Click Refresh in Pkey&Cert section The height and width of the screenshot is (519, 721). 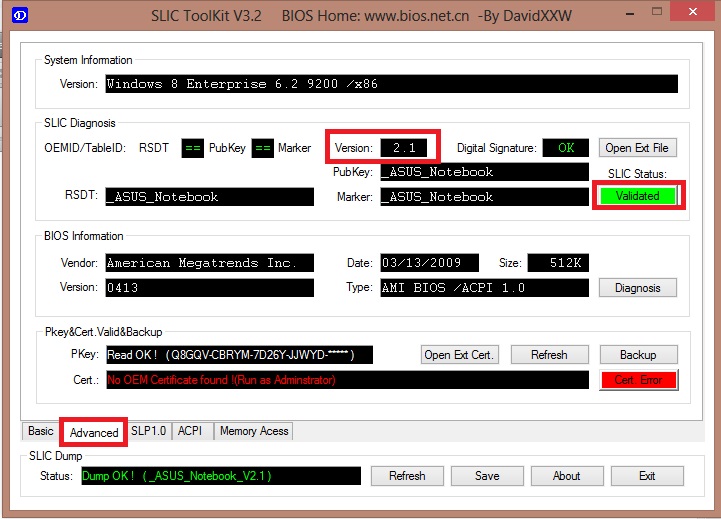click(549, 355)
